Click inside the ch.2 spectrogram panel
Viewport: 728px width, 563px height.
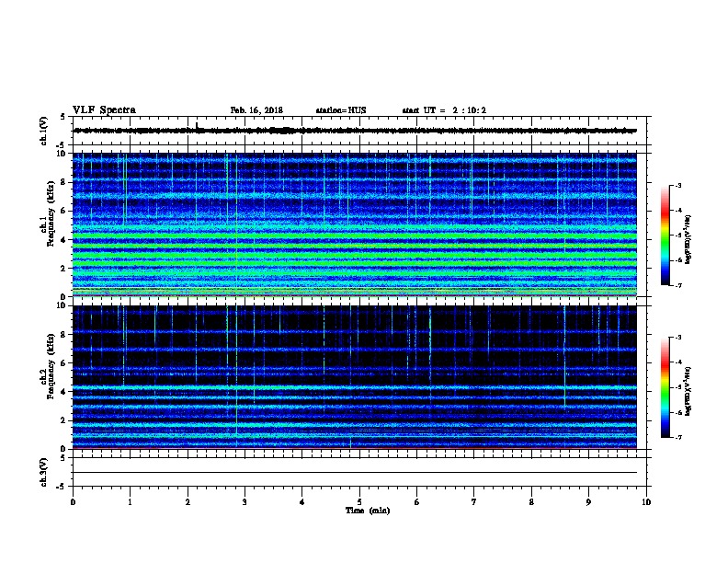coord(355,377)
